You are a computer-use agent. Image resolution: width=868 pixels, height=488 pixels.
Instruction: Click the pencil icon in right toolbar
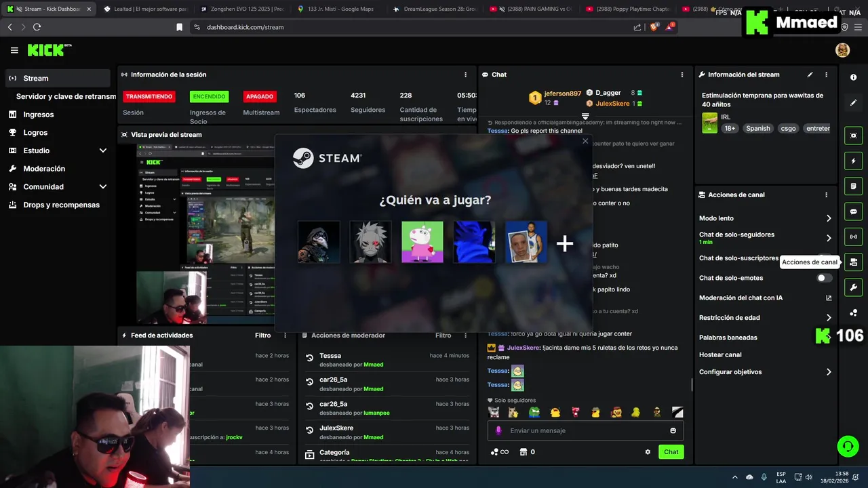[853, 103]
